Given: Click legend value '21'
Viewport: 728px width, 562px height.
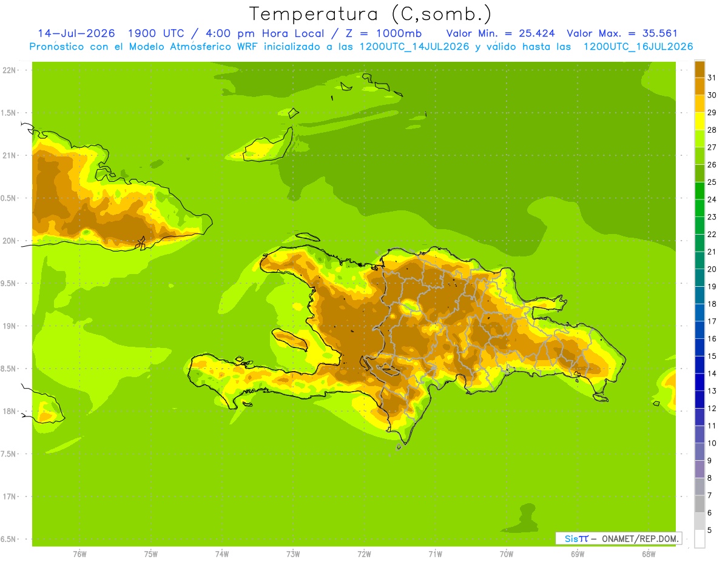Looking at the screenshot, I should [x=712, y=252].
